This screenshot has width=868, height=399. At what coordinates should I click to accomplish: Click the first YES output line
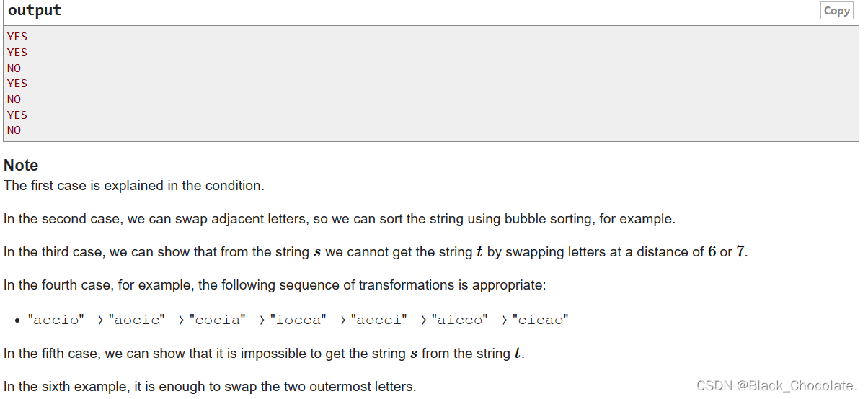pyautogui.click(x=17, y=37)
